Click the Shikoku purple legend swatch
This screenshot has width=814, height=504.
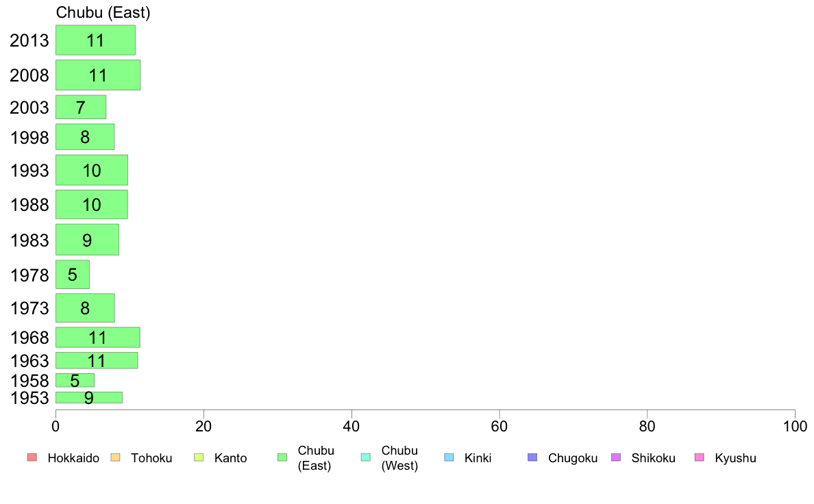pyautogui.click(x=616, y=457)
